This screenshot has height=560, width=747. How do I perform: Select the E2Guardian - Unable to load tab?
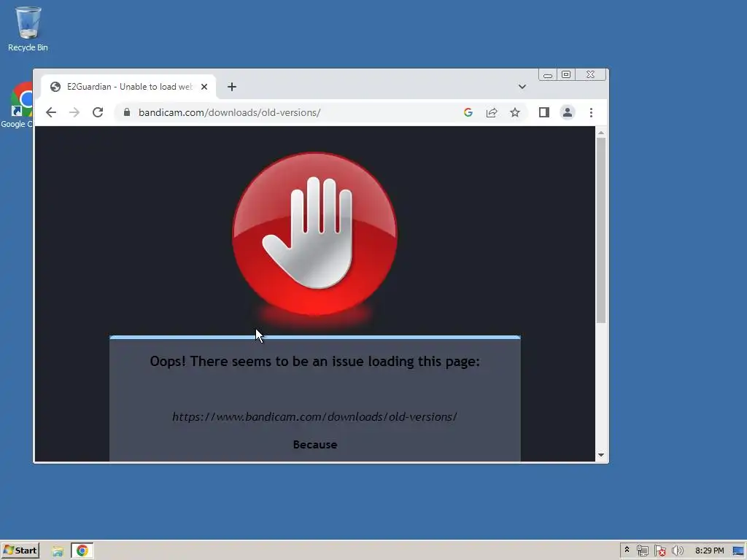pos(128,87)
